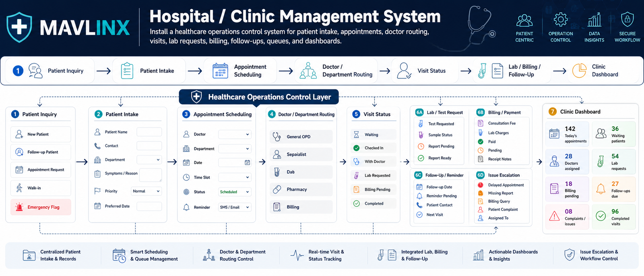The height and width of the screenshot is (276, 644).
Task: Toggle the Report Ready check mark
Action: coord(421,158)
